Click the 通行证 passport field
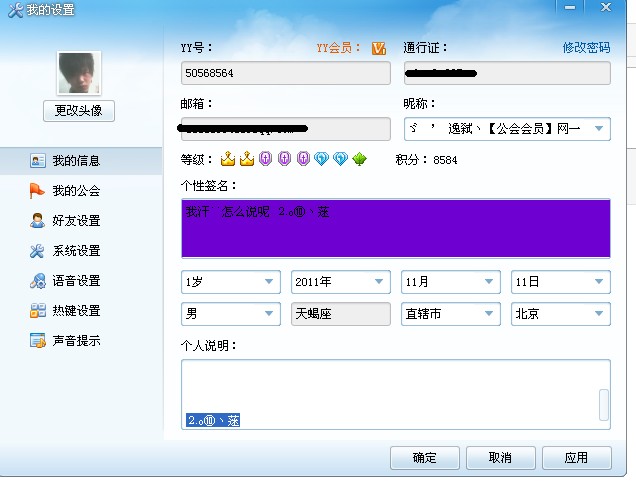The image size is (636, 490). (507, 73)
